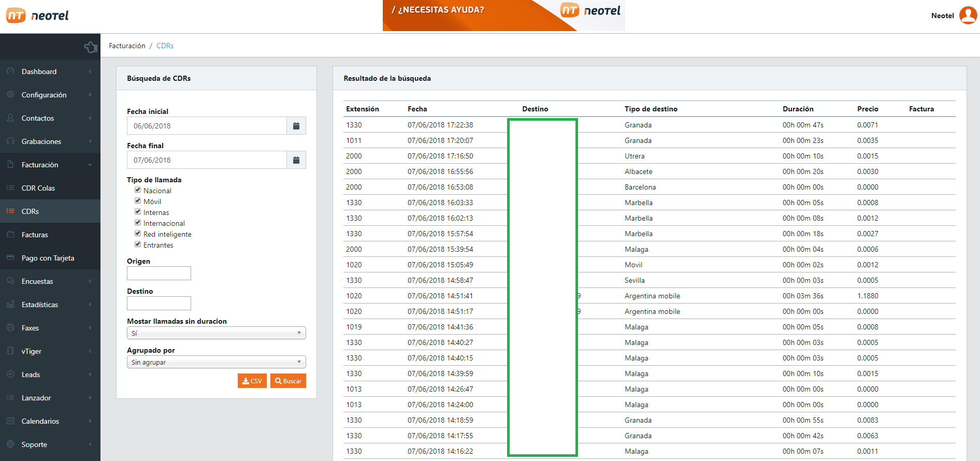Select the Grabaciones headset icon in sidebar

point(10,141)
